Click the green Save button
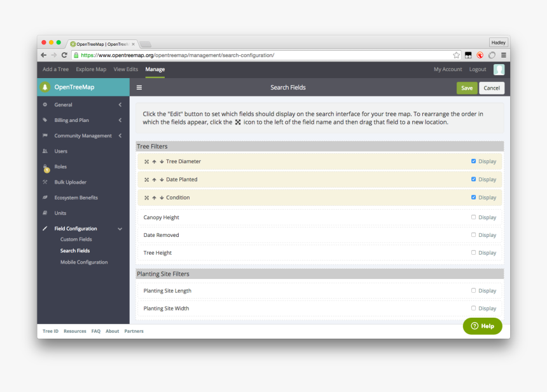 467,88
